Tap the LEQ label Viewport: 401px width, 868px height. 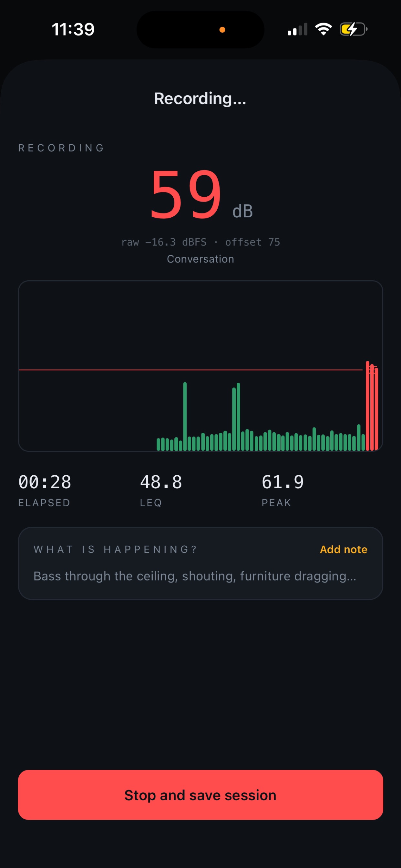click(x=151, y=503)
